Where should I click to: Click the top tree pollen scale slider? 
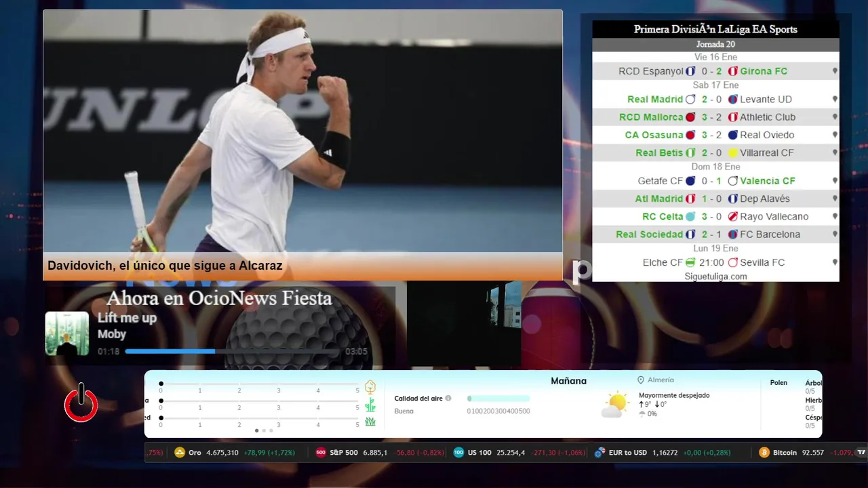259,384
